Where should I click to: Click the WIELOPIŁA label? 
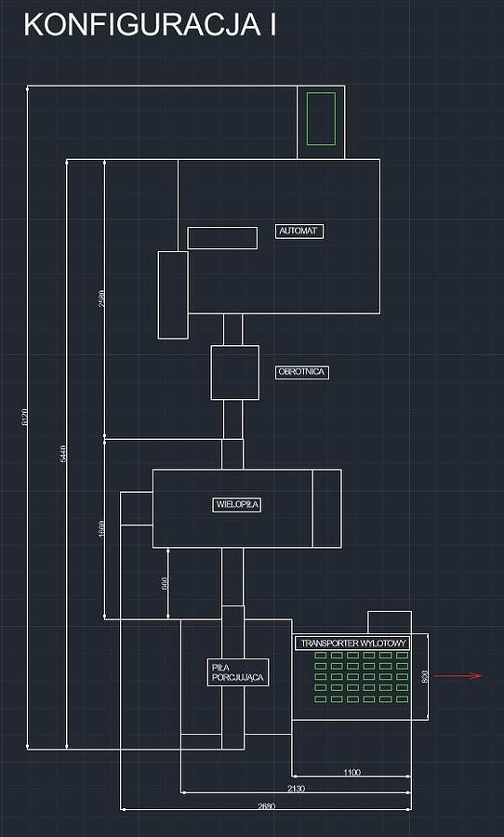pyautogui.click(x=236, y=505)
